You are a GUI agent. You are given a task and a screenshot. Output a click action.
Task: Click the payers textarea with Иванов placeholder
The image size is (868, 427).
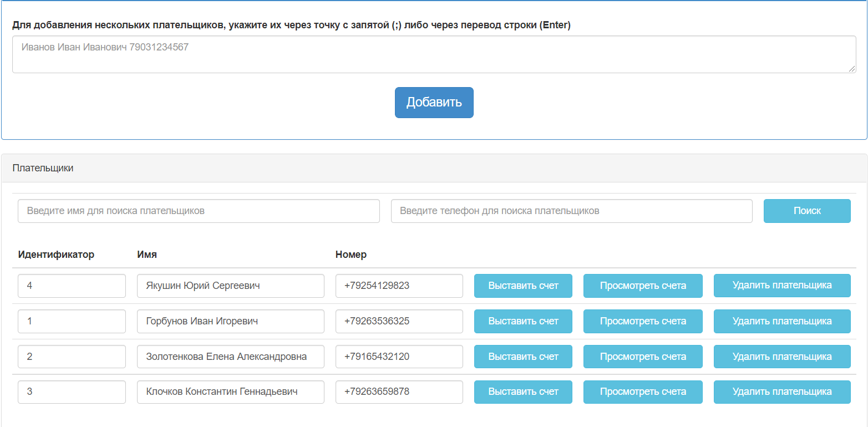pos(434,54)
